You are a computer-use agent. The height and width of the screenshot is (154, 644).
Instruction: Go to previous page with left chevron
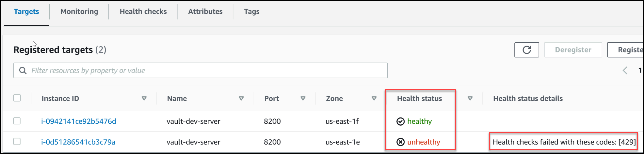[625, 70]
